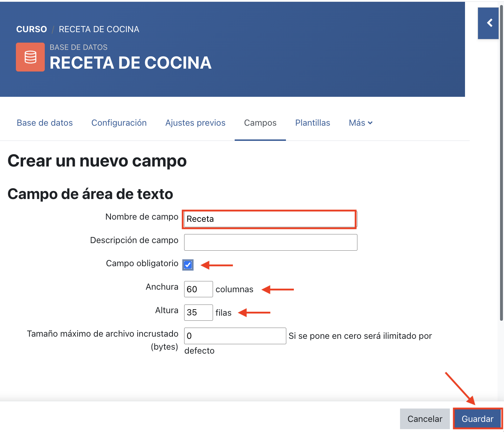504x432 pixels.
Task: Open the RECETA DE COCINA breadcrumb link
Action: point(99,29)
